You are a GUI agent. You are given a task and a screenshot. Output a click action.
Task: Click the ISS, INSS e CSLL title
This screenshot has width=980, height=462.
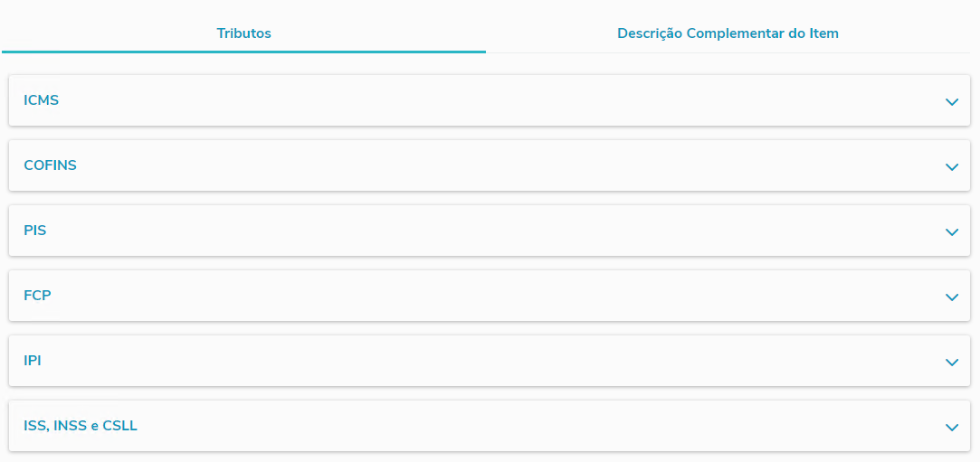81,426
